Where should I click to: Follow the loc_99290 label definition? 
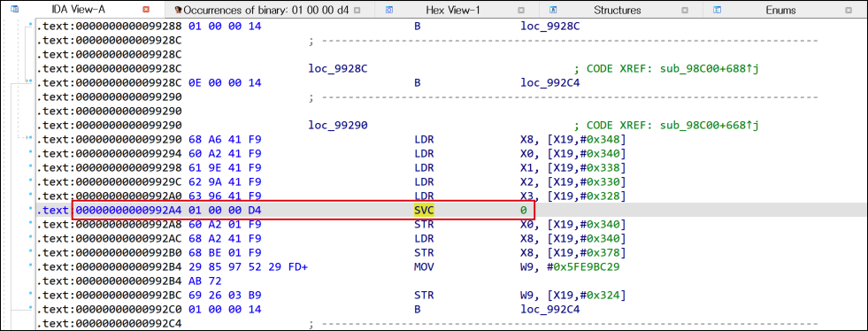click(338, 126)
